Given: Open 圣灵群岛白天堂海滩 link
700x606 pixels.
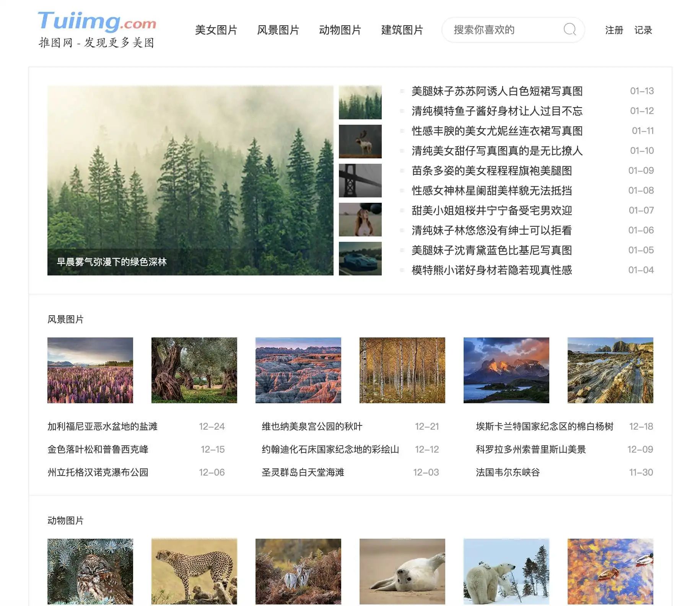Looking at the screenshot, I should click(303, 472).
